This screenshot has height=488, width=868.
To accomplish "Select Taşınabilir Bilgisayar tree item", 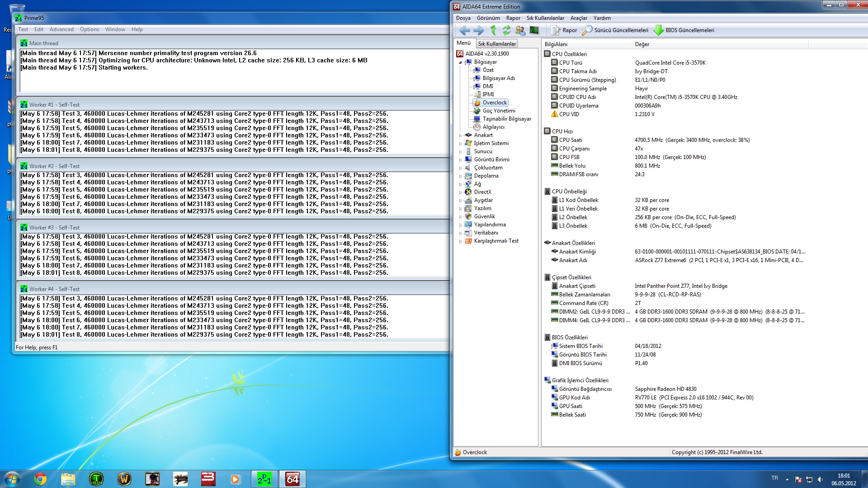I will pyautogui.click(x=507, y=119).
